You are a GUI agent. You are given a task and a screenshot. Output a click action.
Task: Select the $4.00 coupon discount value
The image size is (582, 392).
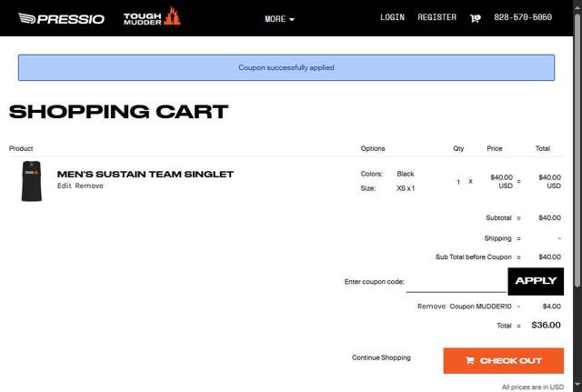coord(552,307)
